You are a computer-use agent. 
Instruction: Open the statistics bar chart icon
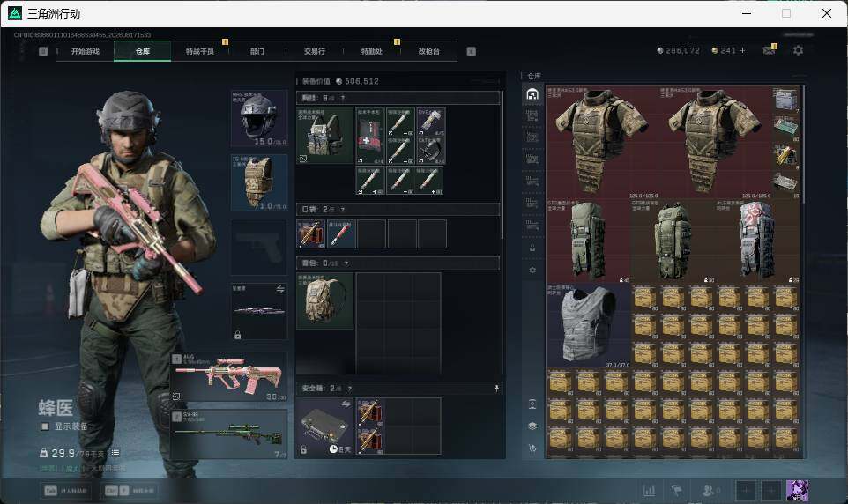pyautogui.click(x=649, y=491)
